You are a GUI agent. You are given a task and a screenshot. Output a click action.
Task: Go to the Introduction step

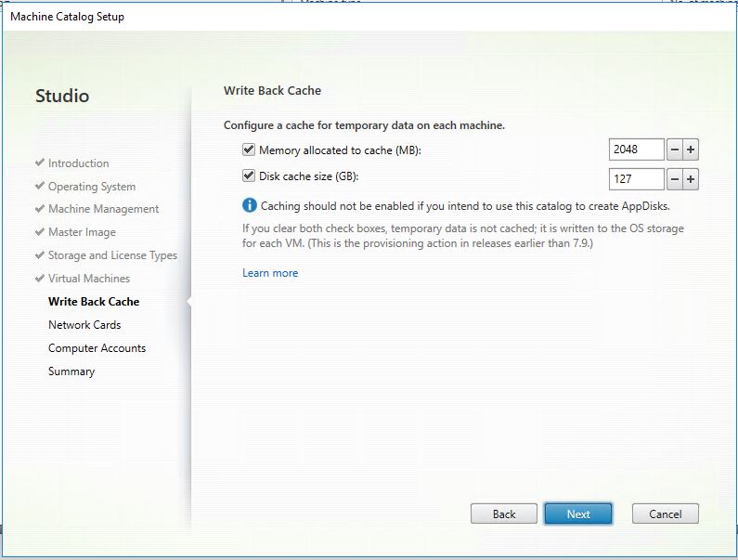pos(78,163)
